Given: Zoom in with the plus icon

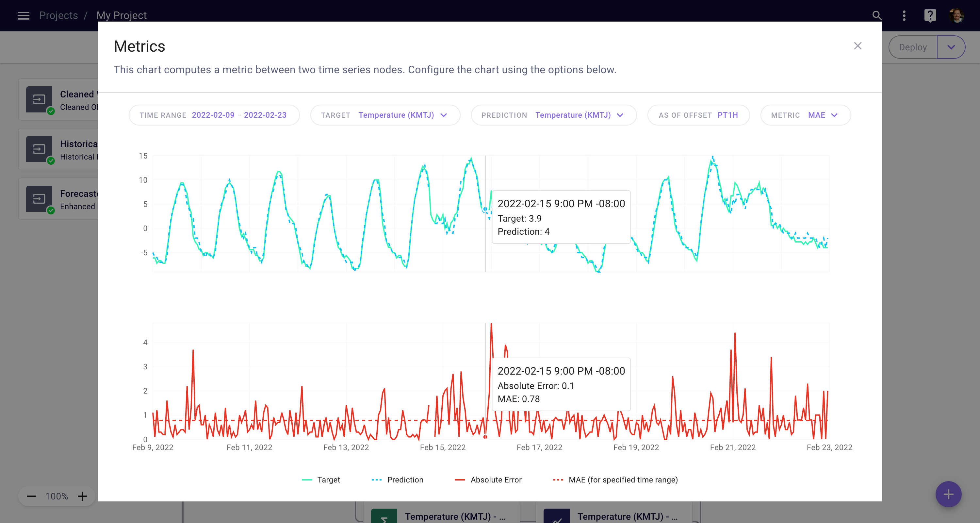Looking at the screenshot, I should (x=82, y=496).
